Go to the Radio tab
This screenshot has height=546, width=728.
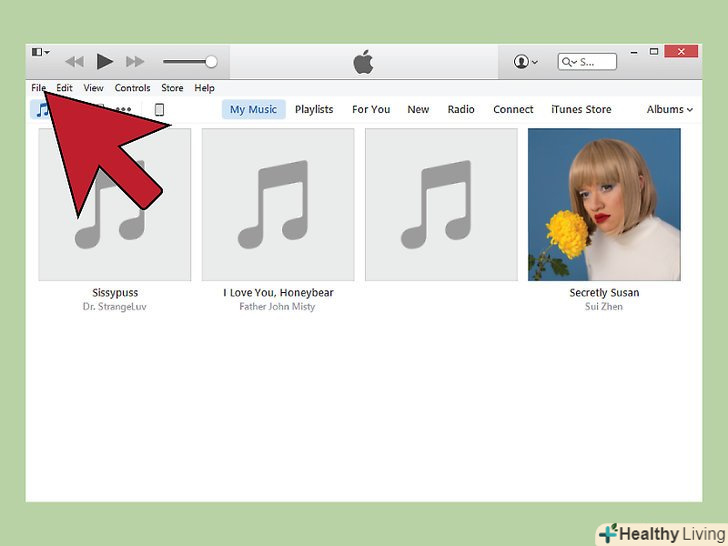point(461,110)
